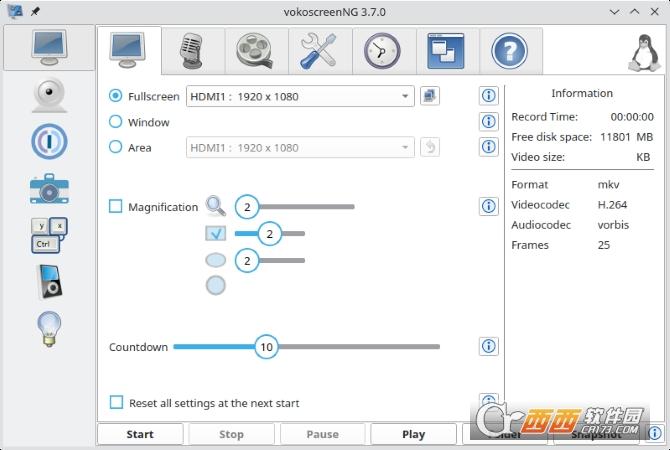Open the film reel video tab

pos(252,49)
